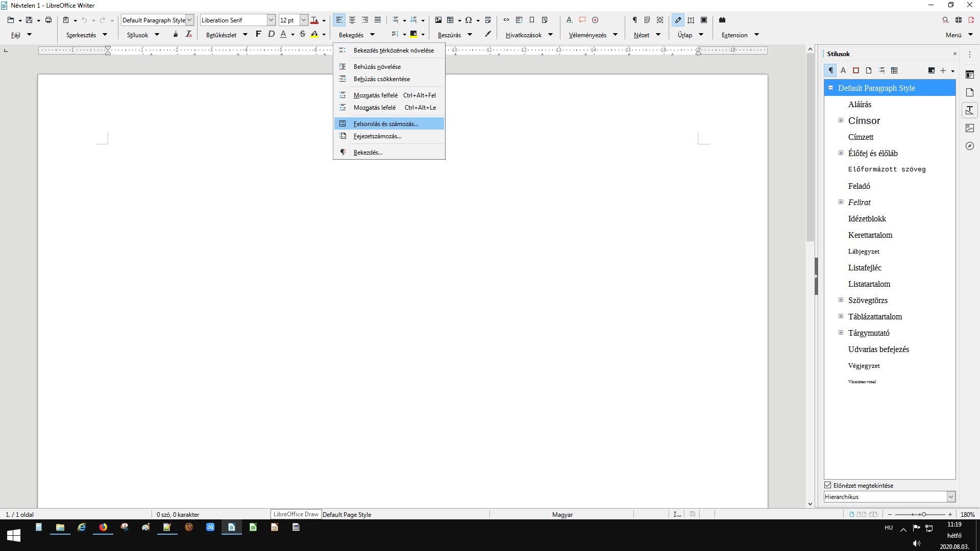Select the Szövegtörzs paragraph style

868,300
